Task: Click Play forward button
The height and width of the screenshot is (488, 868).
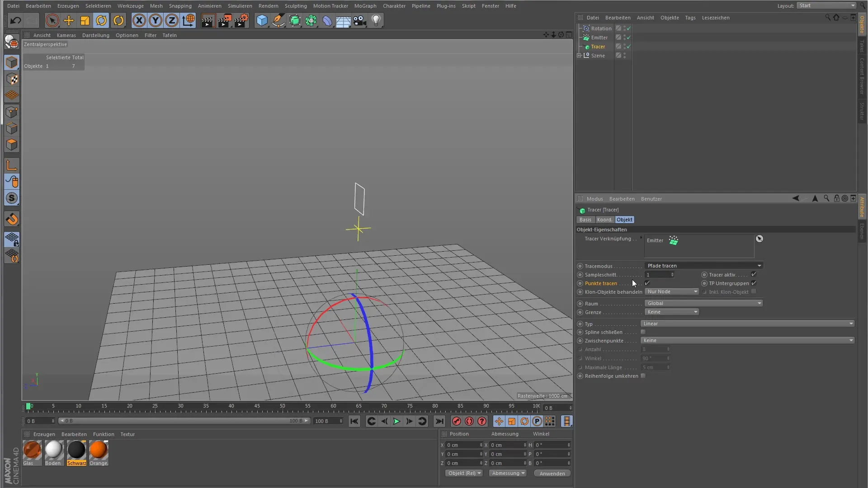Action: coord(396,421)
